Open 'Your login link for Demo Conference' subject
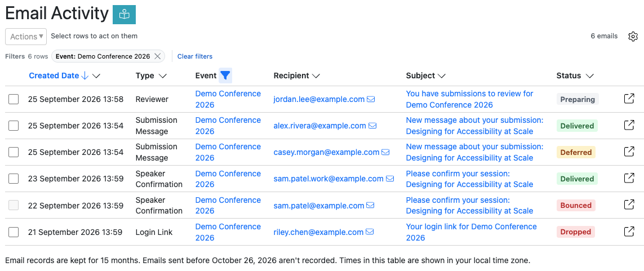644x271 pixels. 472,232
